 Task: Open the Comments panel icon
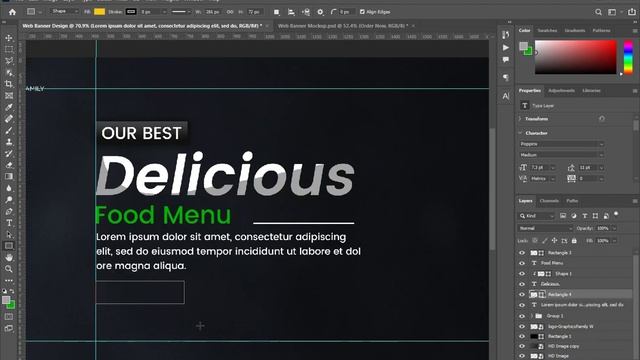point(506,60)
